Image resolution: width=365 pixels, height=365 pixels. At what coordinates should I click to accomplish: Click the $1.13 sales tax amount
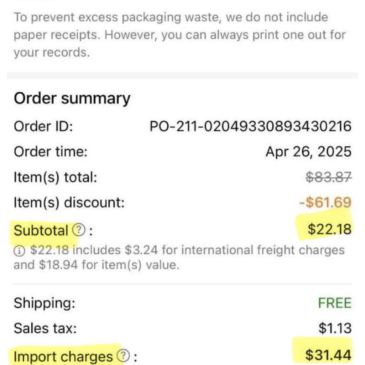[335, 328]
